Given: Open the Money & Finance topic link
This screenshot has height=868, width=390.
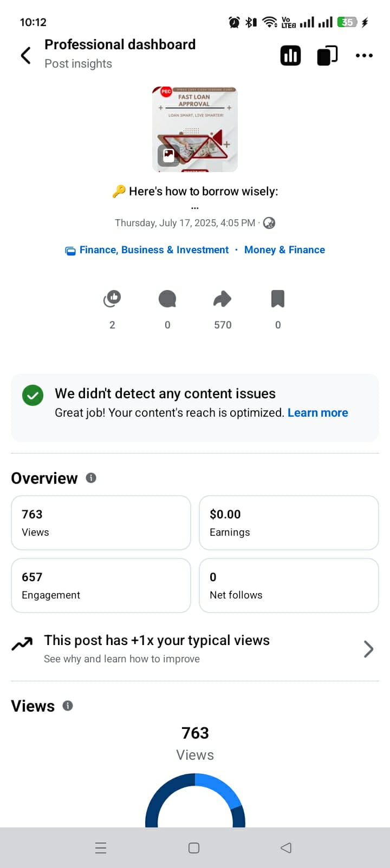Looking at the screenshot, I should pos(284,250).
